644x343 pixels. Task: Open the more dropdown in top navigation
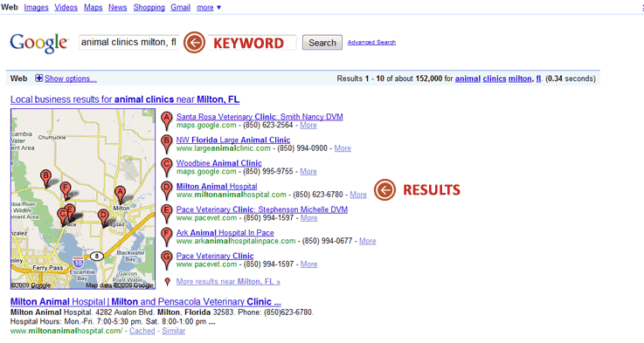[209, 7]
